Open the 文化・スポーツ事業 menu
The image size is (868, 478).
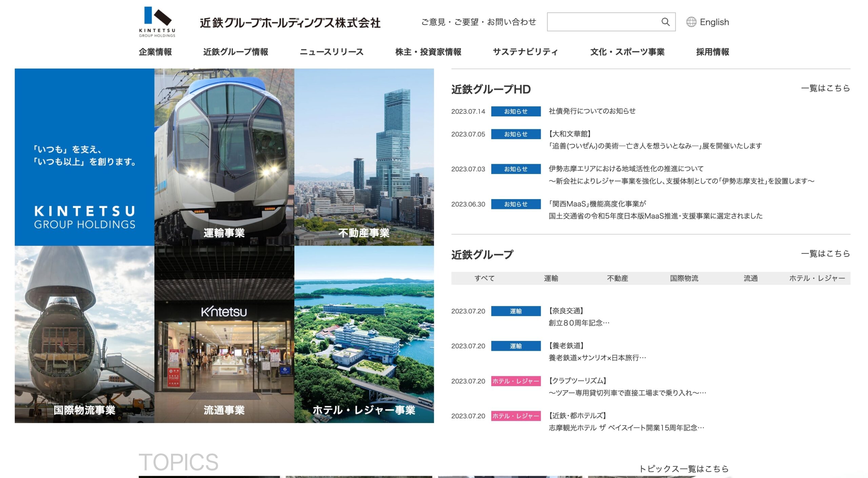(627, 52)
